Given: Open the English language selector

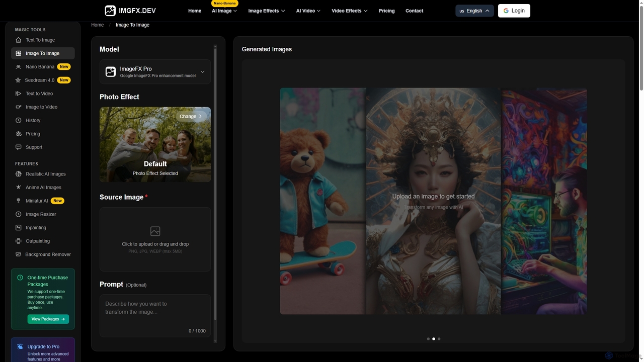Looking at the screenshot, I should click(x=474, y=11).
